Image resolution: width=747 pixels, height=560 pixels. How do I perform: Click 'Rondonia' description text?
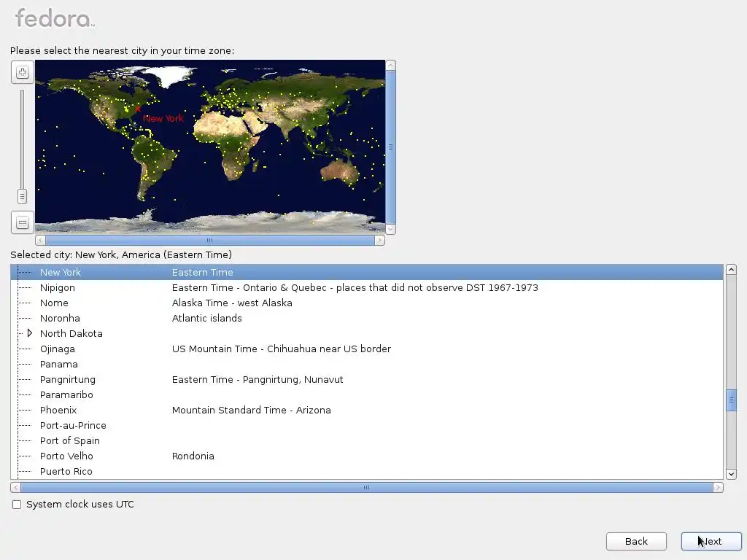(193, 456)
